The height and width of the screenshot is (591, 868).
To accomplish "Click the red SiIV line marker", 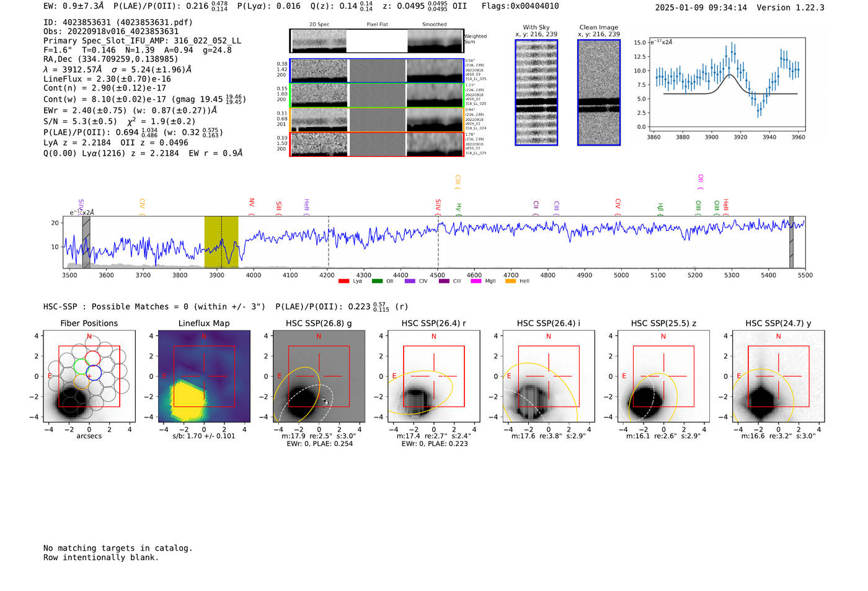I will [x=438, y=207].
